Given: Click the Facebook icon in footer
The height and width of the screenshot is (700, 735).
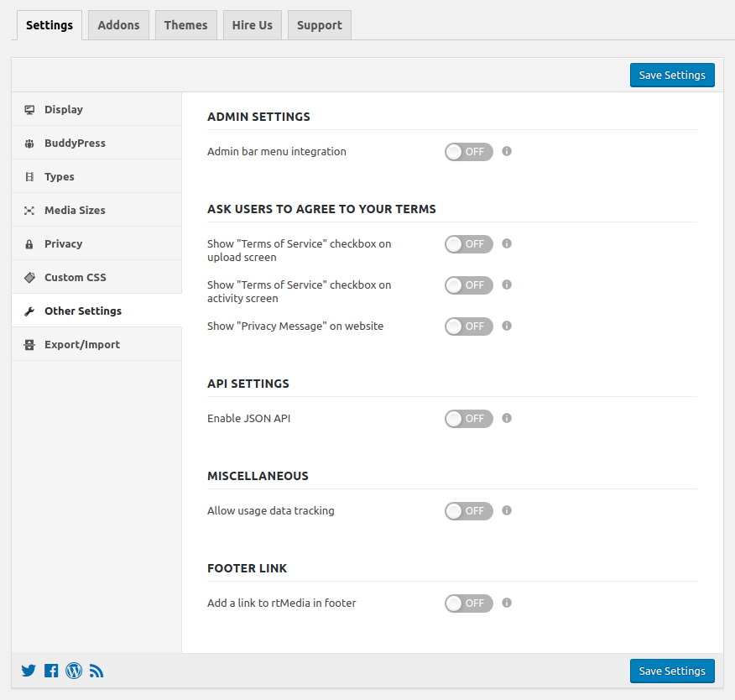Looking at the screenshot, I should [x=51, y=671].
